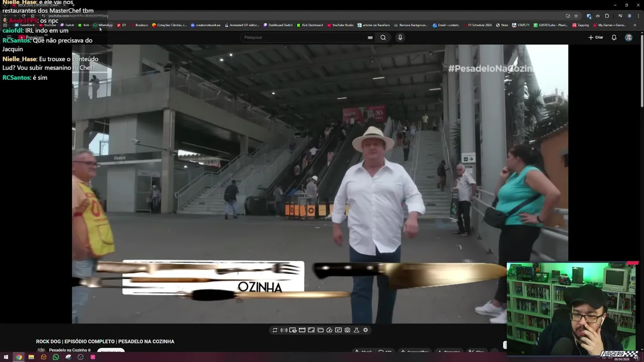Open the player toolbar settings gear
This screenshot has width=644, height=362.
pos(365,330)
